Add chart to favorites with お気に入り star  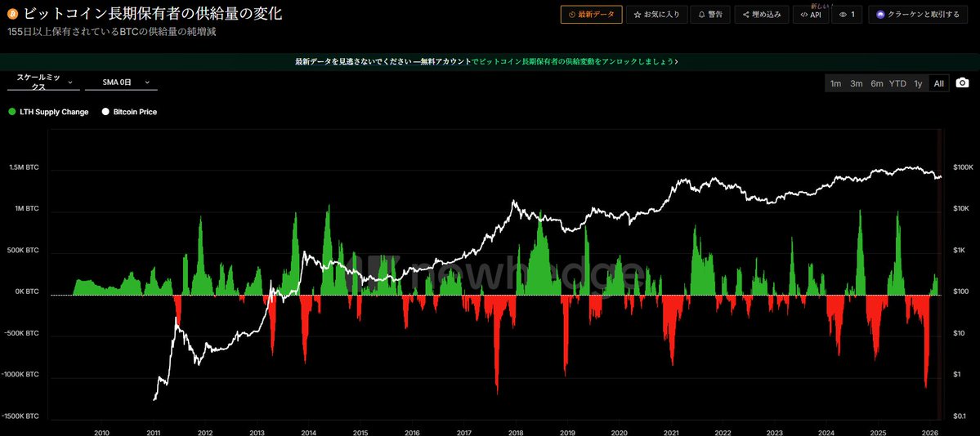(x=657, y=15)
